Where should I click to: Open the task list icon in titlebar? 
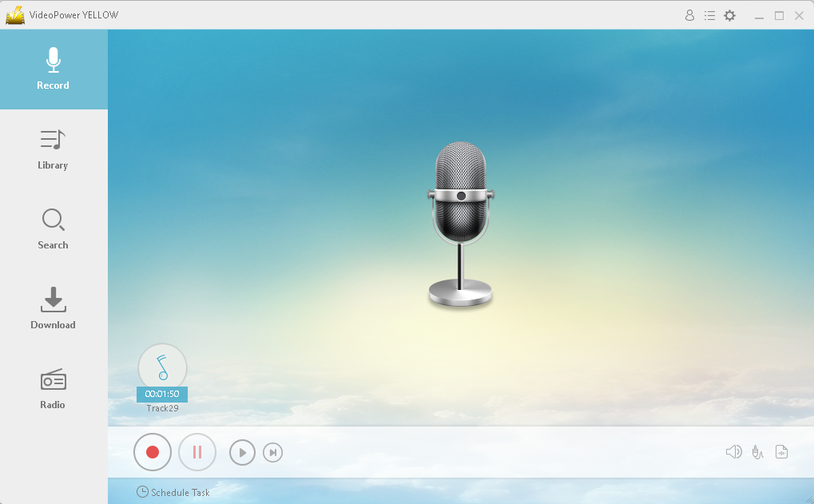[x=709, y=15]
